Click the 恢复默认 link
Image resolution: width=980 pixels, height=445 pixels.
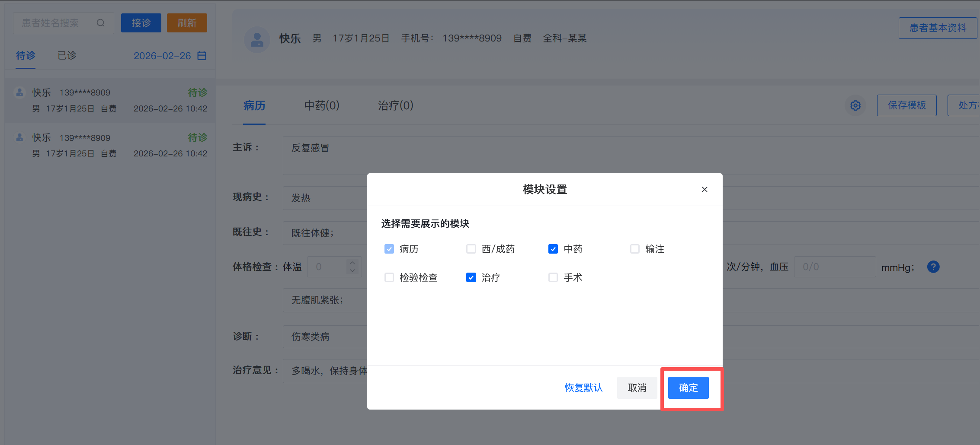[583, 388]
